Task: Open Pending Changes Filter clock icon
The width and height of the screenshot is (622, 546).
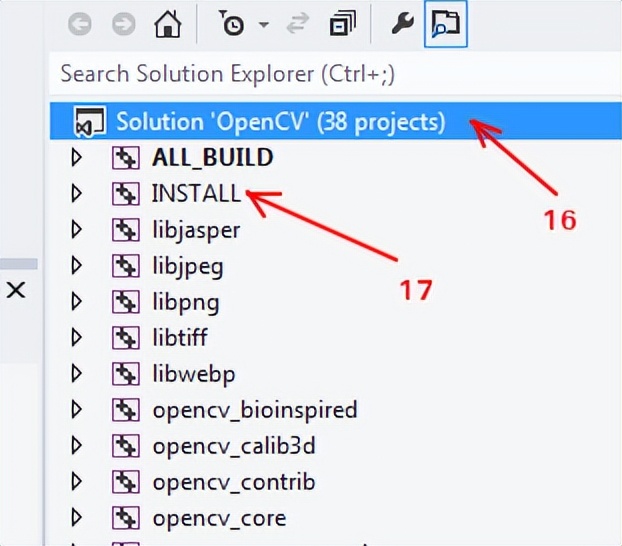Action: tap(232, 23)
